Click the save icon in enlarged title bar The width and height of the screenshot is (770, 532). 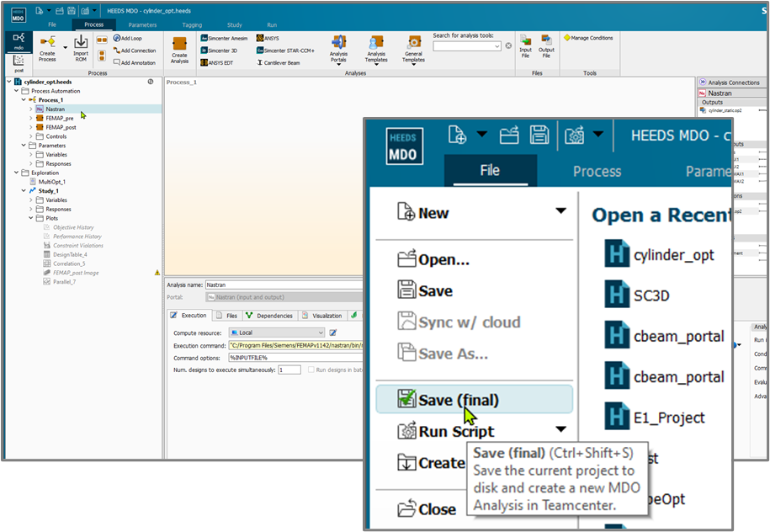tap(539, 135)
